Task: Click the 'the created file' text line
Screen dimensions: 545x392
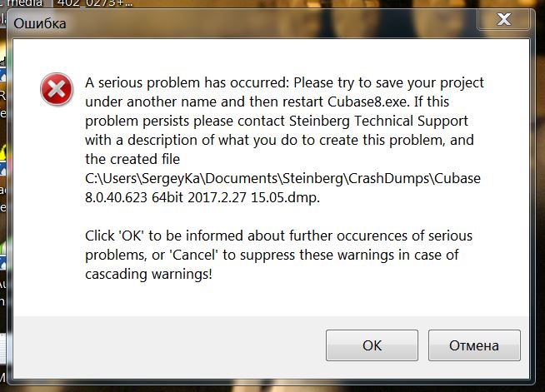Action: point(132,159)
